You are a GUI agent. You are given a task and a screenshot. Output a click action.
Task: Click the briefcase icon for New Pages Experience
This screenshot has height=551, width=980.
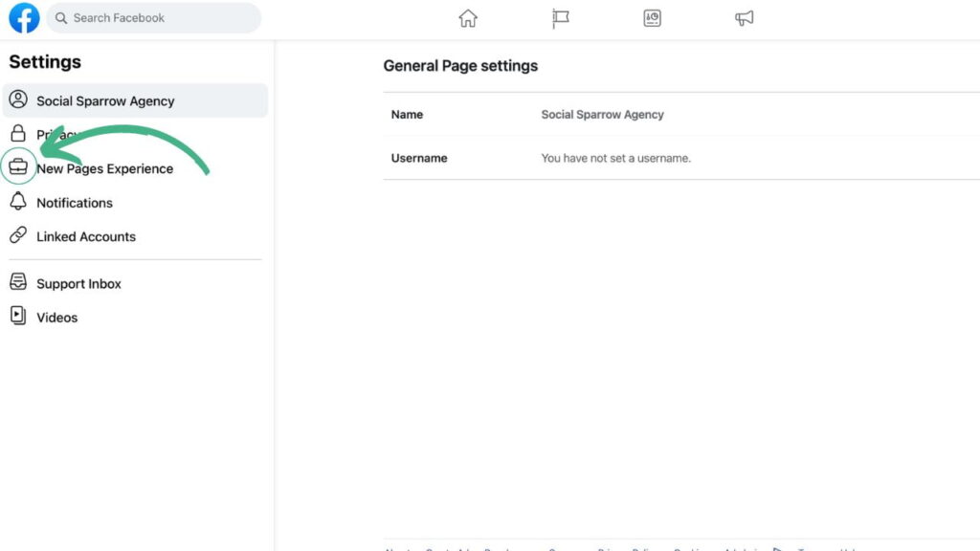tap(18, 166)
